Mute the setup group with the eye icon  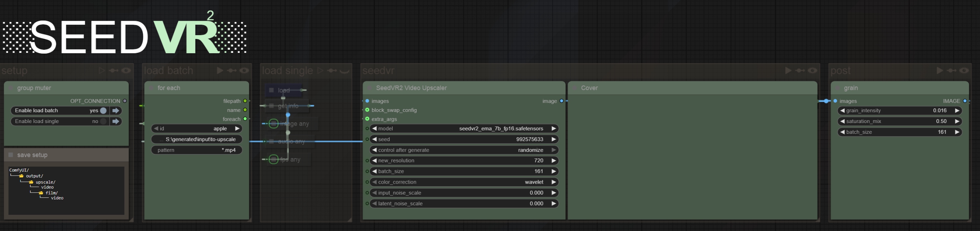point(126,71)
